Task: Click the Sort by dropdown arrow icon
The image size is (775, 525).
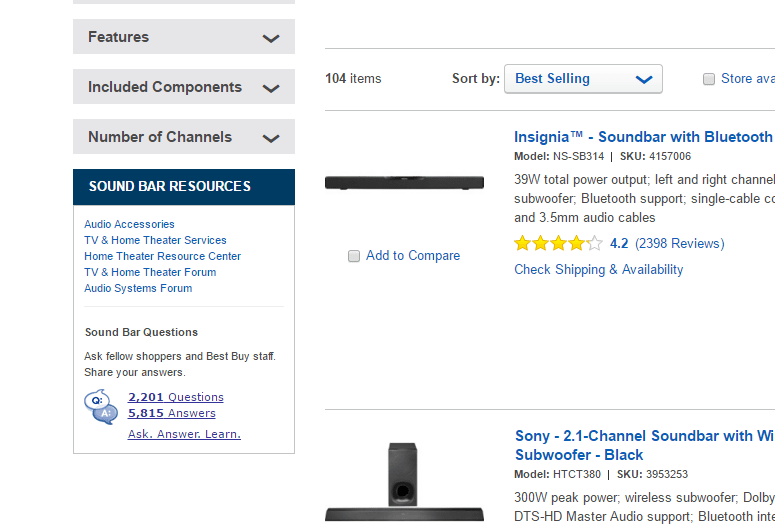Action: pos(644,79)
